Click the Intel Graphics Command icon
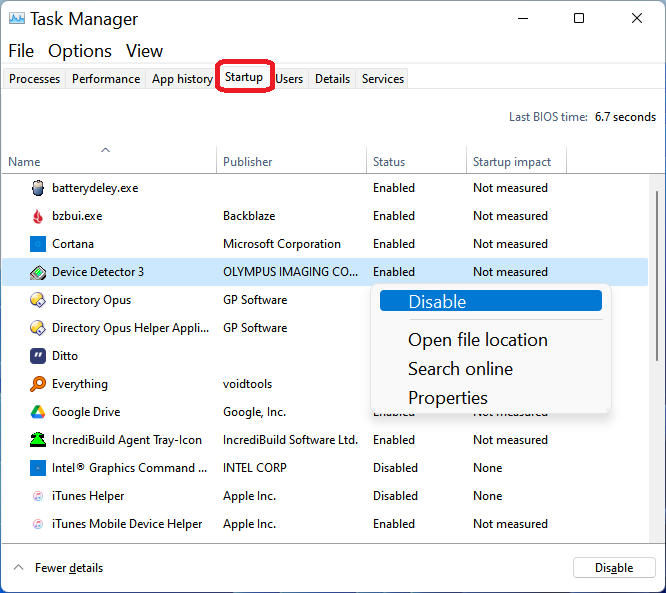 pyautogui.click(x=38, y=468)
